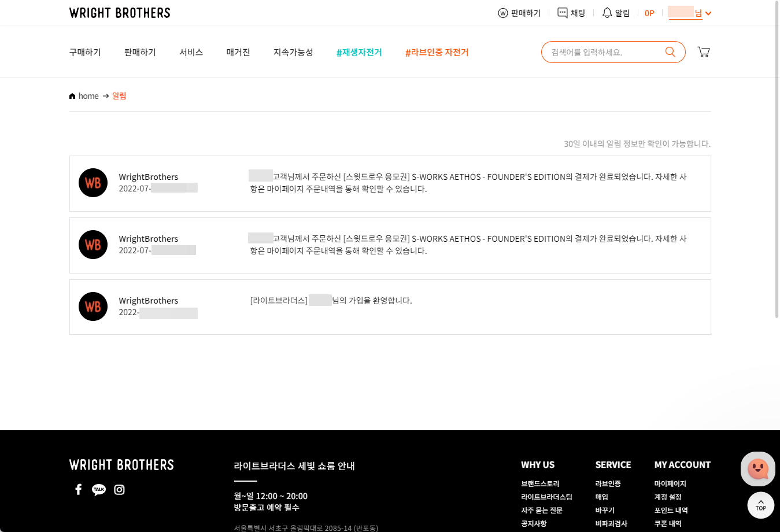The height and width of the screenshot is (532, 780).
Task: Open 판매하기 with W circle icon
Action: tap(519, 13)
